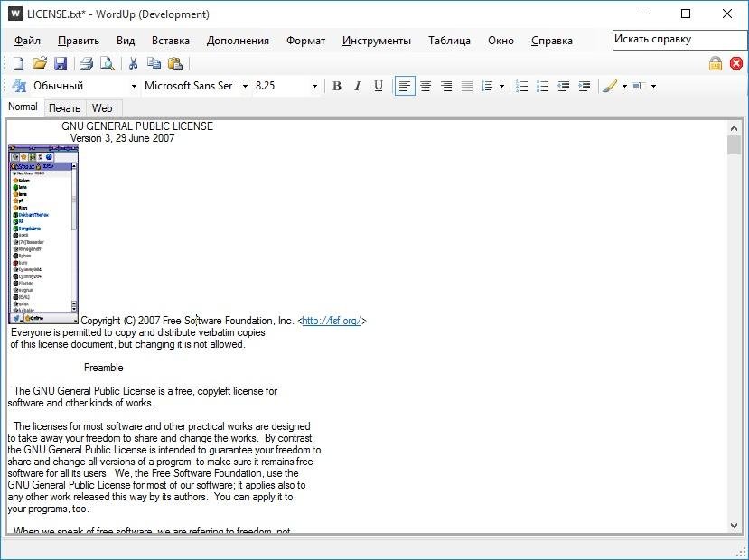The image size is (749, 560).
Task: Switch to the Normal view tab
Action: pos(23,107)
